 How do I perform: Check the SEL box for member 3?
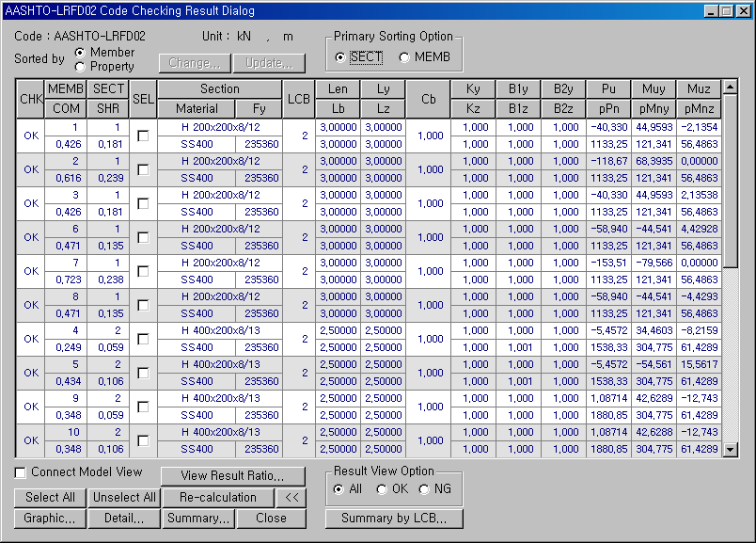(x=143, y=203)
